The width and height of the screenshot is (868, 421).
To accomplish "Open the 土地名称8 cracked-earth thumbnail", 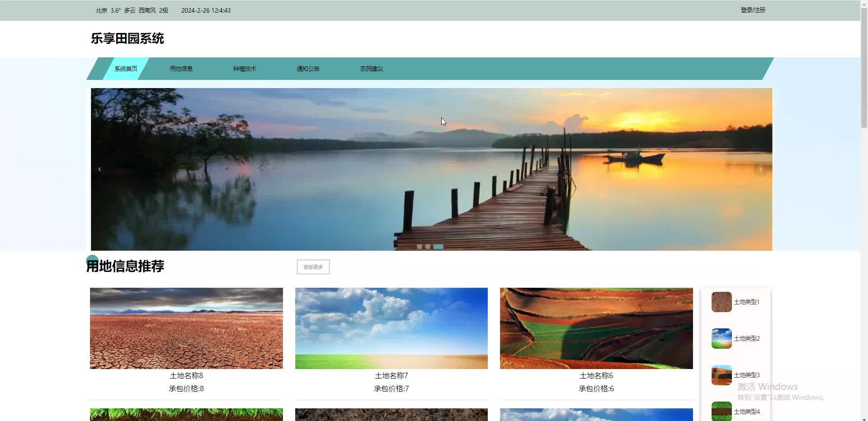I will click(186, 328).
